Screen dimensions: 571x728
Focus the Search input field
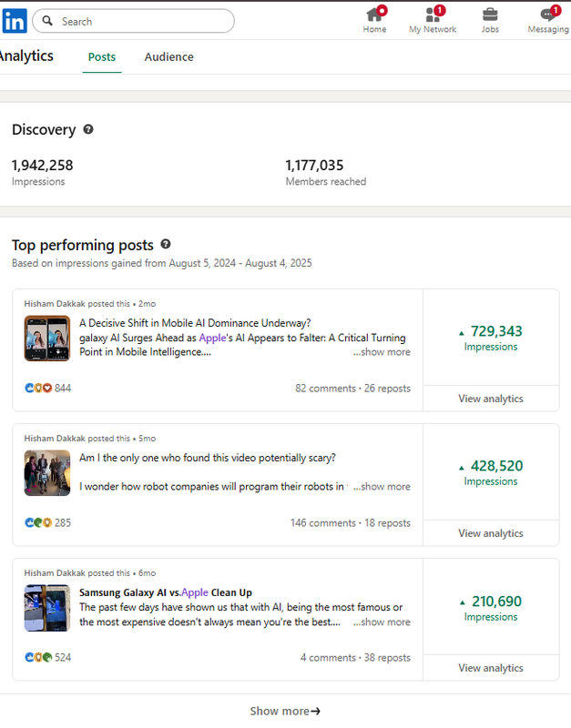tap(133, 21)
